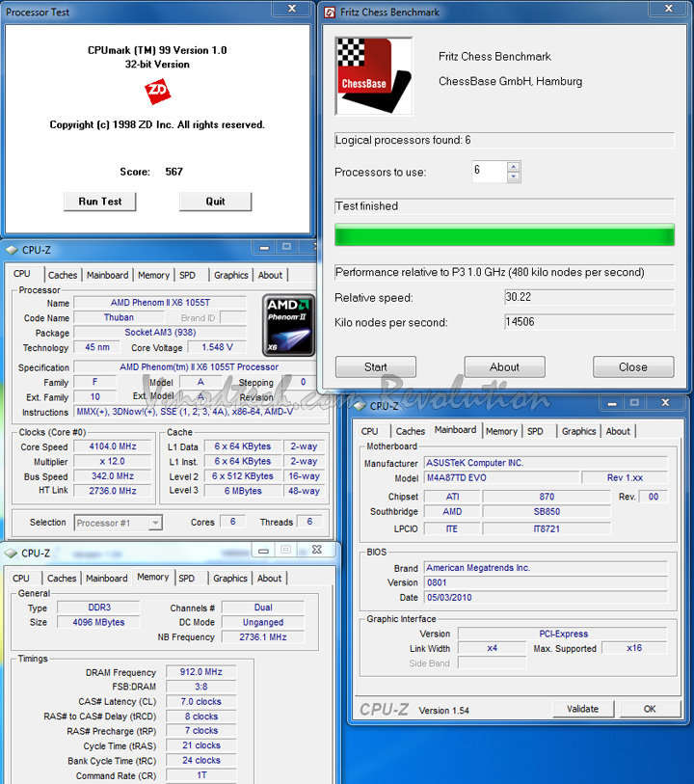Image resolution: width=694 pixels, height=784 pixels.
Task: Open About tab in CPU-Z Memory window
Action: point(269,578)
